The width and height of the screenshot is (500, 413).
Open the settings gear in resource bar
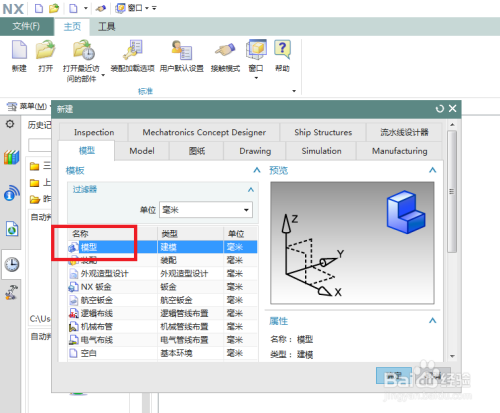click(10, 124)
